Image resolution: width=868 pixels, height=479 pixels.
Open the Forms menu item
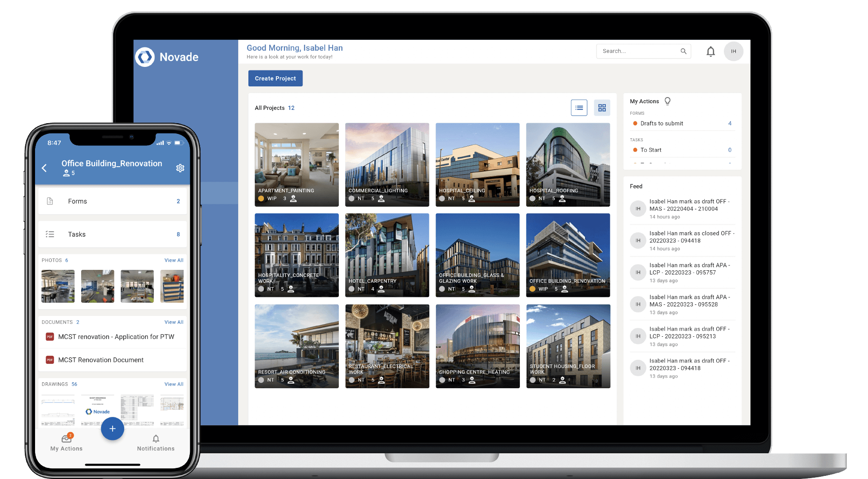(x=112, y=201)
